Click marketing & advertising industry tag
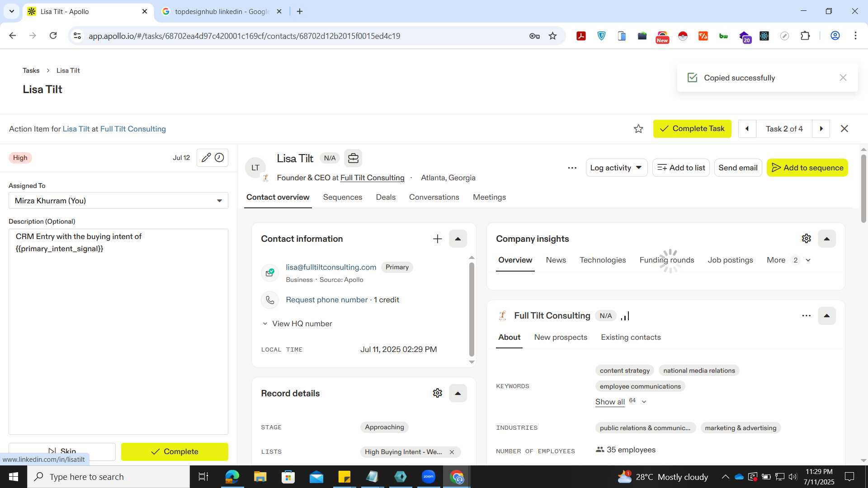Viewport: 868px width, 488px height. point(741,428)
